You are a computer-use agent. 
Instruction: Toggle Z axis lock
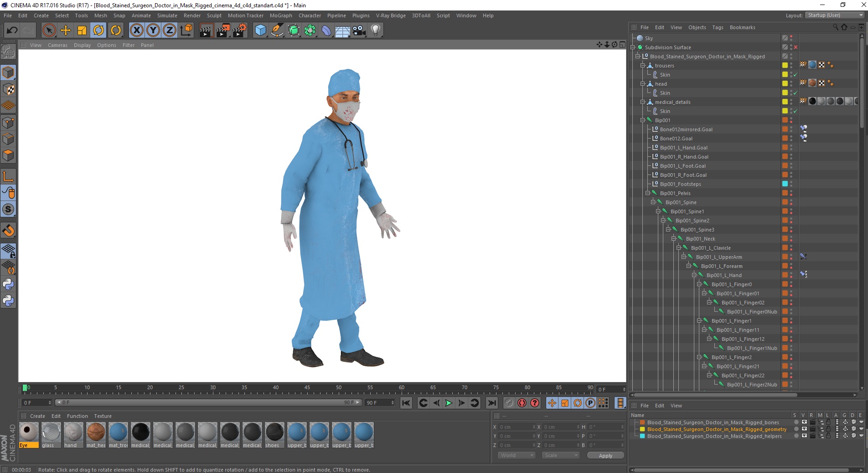coord(170,31)
